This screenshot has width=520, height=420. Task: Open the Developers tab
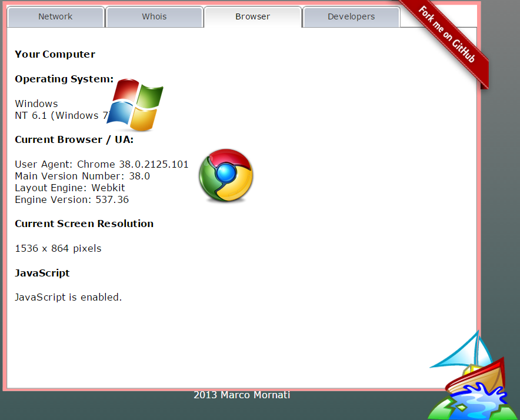(x=351, y=16)
